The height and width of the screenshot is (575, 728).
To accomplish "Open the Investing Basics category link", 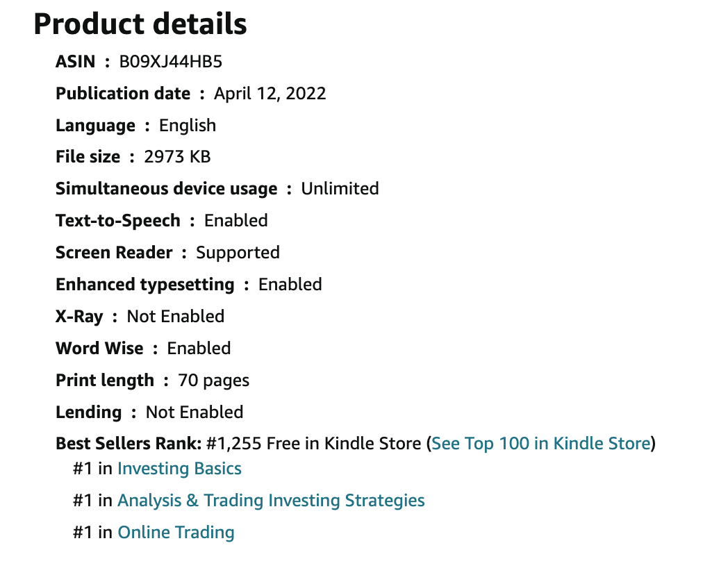I will point(179,469).
